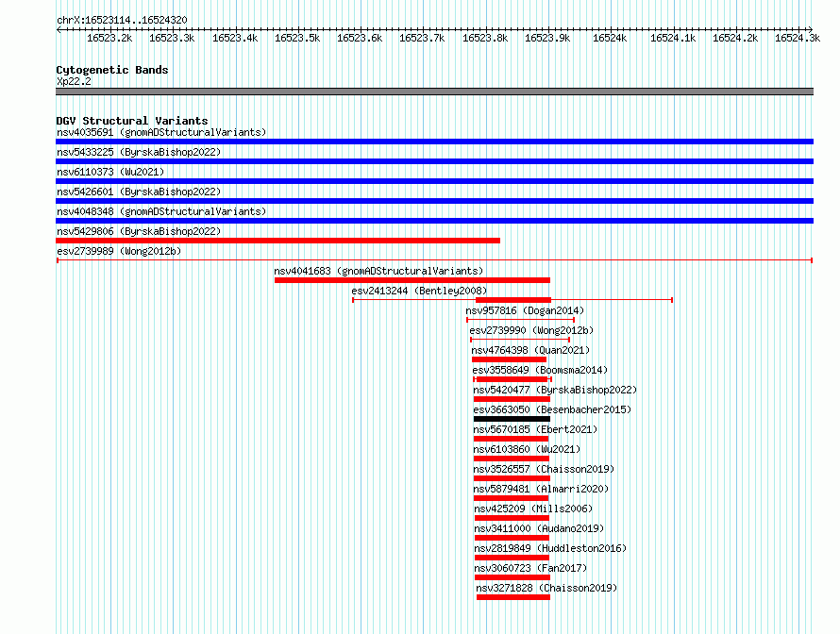840x634 pixels.
Task: Click the esv2739989 Wong2012b label
Action: [119, 251]
